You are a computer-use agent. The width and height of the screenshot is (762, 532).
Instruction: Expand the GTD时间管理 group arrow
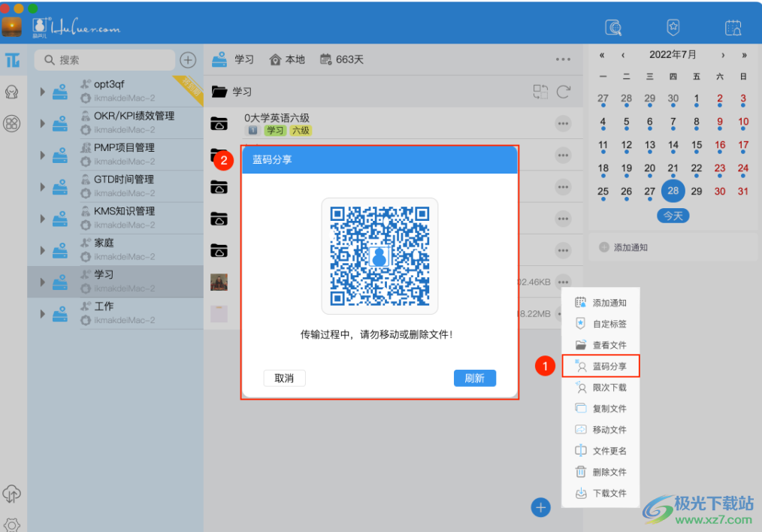click(x=43, y=187)
